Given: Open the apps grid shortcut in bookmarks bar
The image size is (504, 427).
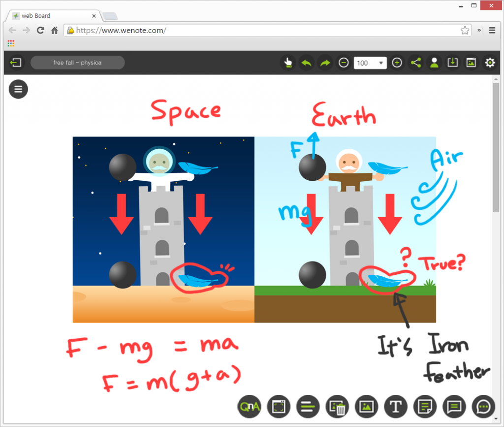Looking at the screenshot, I should (x=11, y=43).
